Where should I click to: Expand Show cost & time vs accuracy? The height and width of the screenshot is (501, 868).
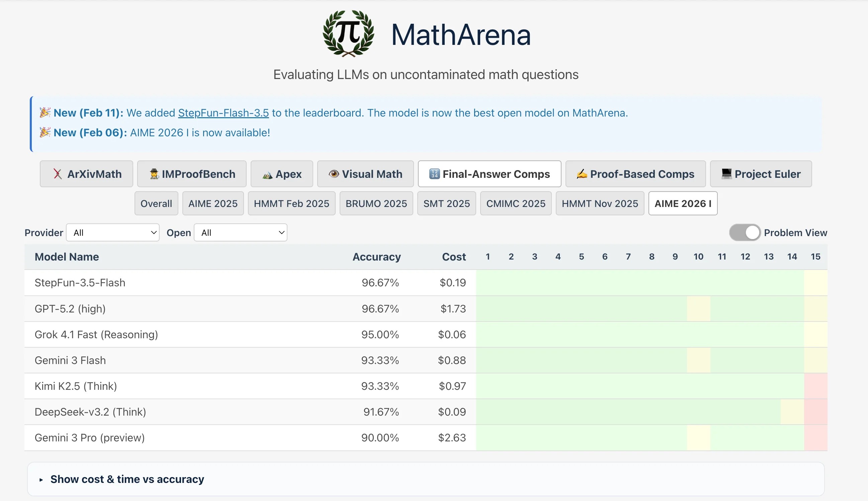pyautogui.click(x=127, y=479)
